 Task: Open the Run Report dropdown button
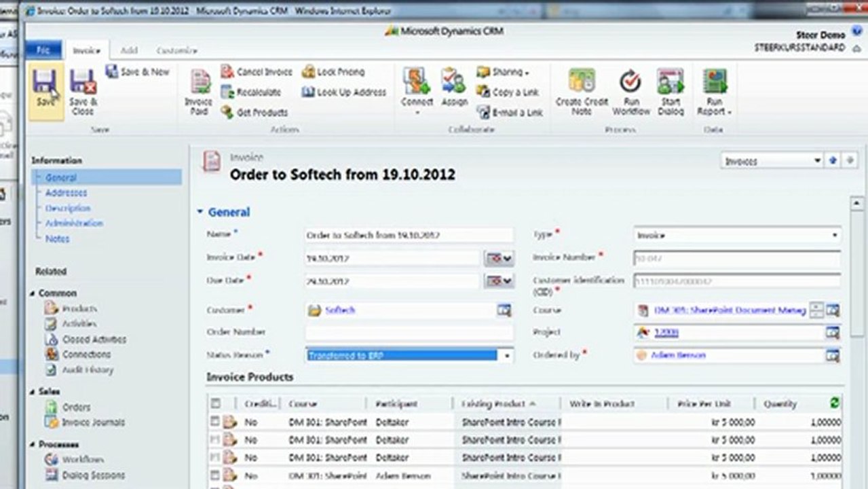click(x=715, y=92)
